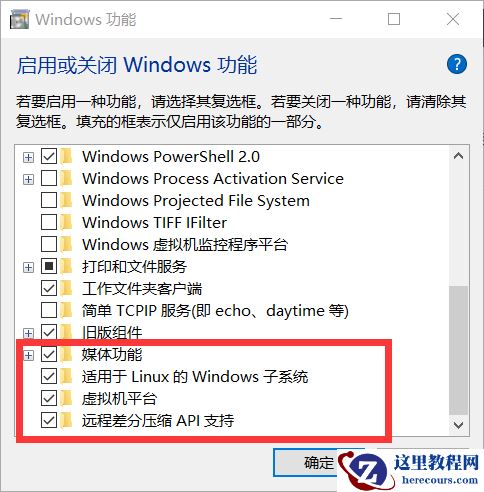Check the 简单 TCPIP 服务 checkbox

point(49,310)
